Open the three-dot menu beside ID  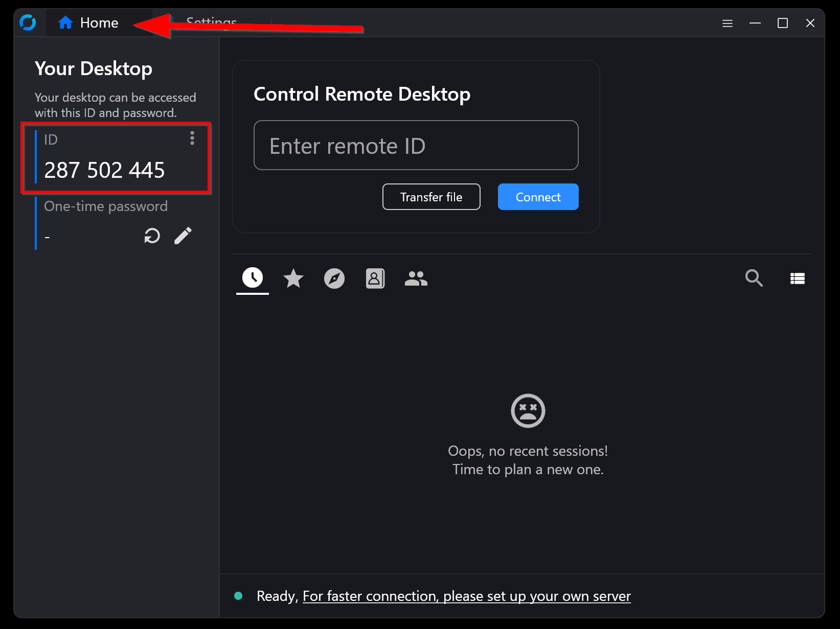point(192,138)
